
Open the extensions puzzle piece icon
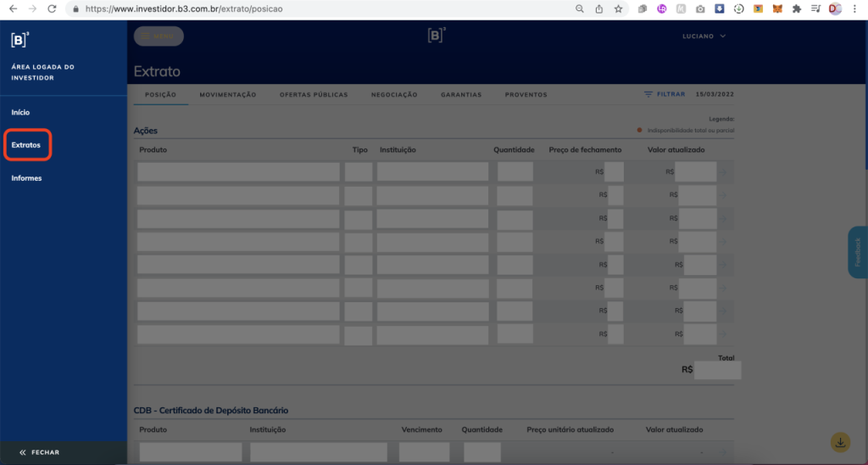[x=797, y=8]
